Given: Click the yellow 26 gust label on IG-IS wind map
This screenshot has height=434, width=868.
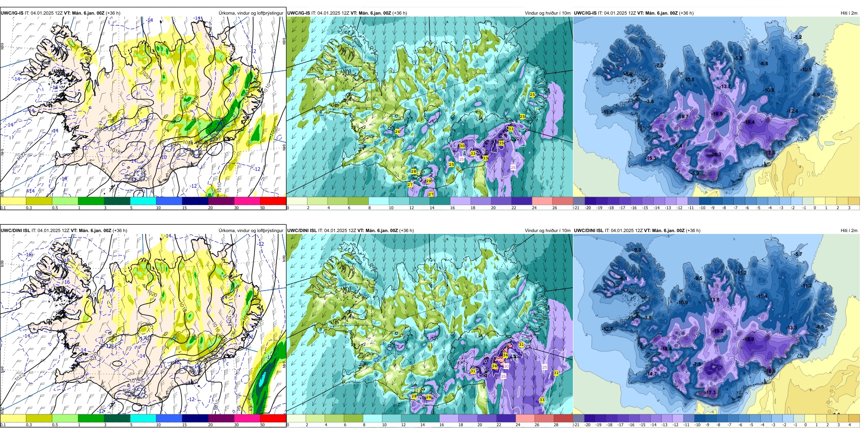Looking at the screenshot, I should pos(397,132).
